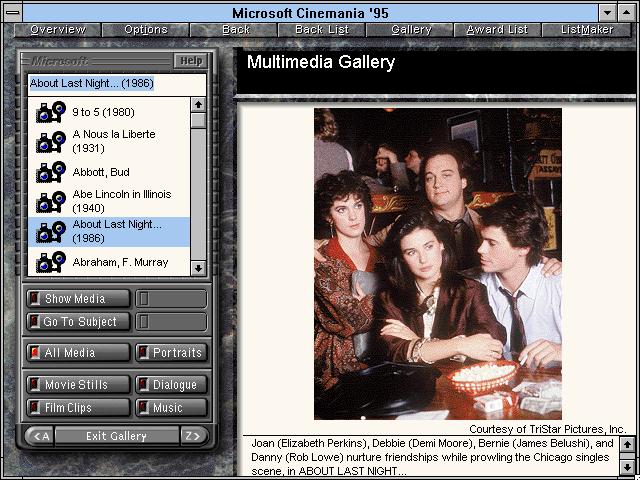This screenshot has height=480, width=640.
Task: Select the highlighted About Last Night... (1986) row
Action: pyautogui.click(x=109, y=231)
